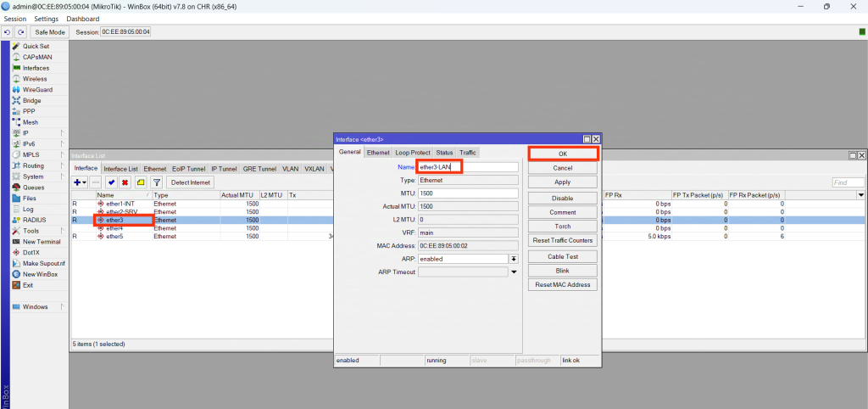
Task: Toggle the Safe Mode button
Action: pos(50,32)
